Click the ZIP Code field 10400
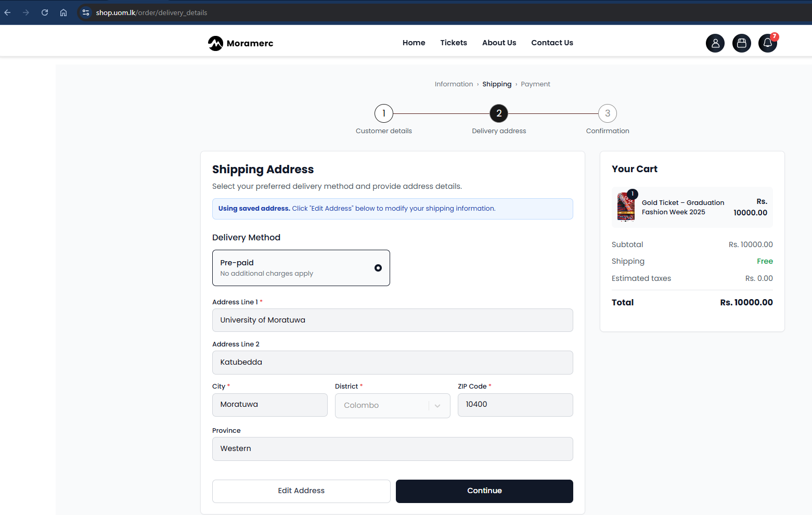 coord(515,405)
